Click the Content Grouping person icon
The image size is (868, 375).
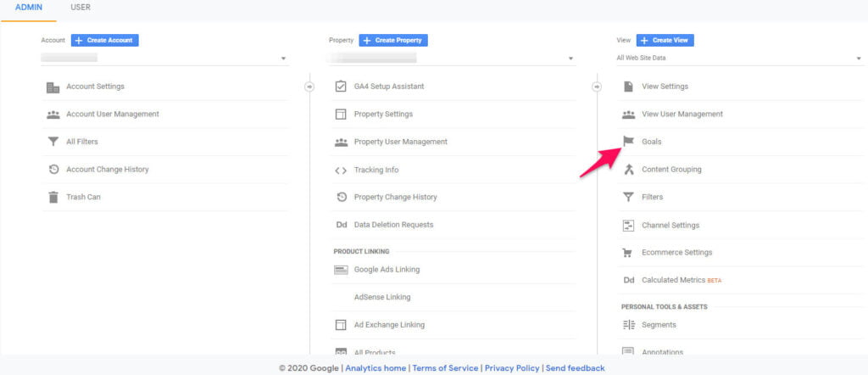pos(628,170)
